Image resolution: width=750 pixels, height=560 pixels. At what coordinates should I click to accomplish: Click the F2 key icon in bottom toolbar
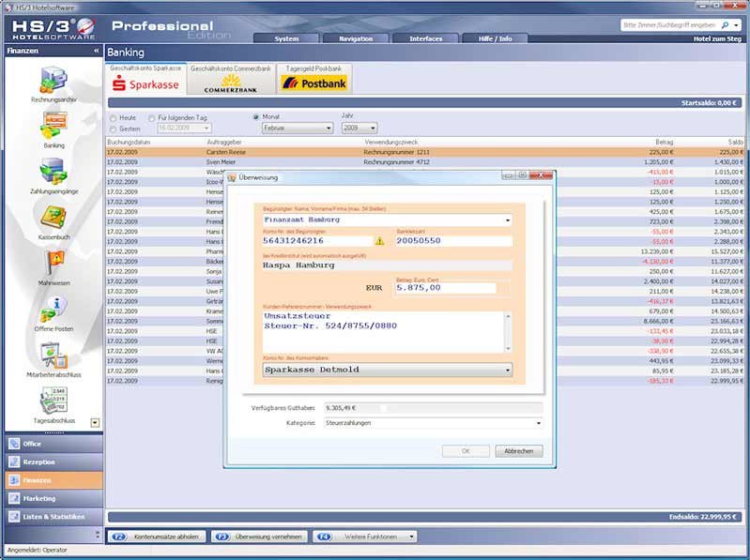tap(118, 537)
